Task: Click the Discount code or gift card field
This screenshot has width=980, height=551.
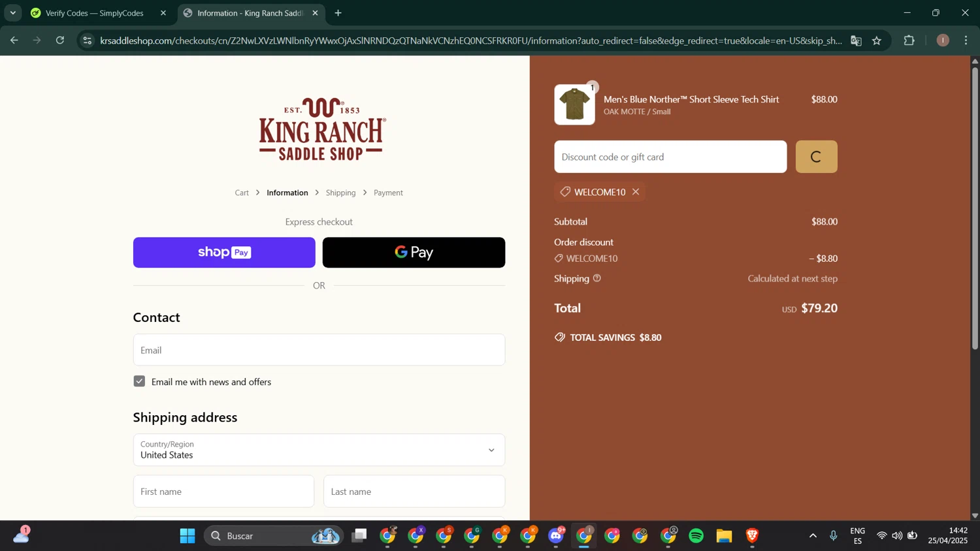Action: click(670, 157)
